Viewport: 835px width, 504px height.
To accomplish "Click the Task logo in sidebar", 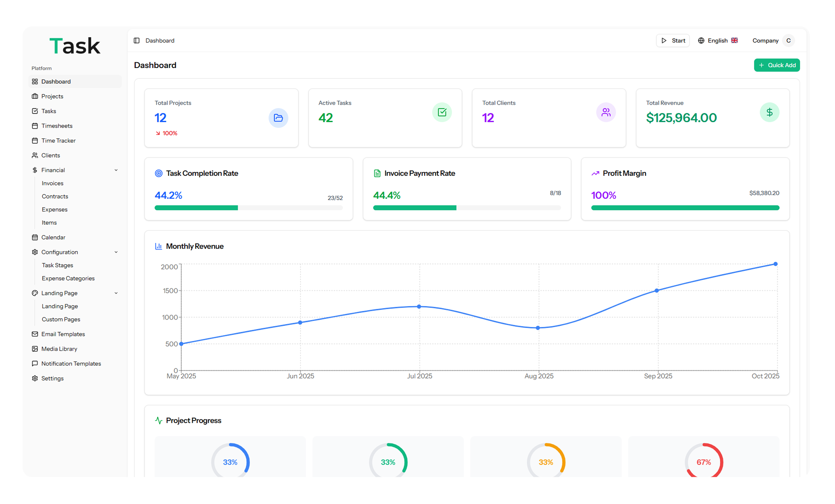I will pyautogui.click(x=75, y=46).
